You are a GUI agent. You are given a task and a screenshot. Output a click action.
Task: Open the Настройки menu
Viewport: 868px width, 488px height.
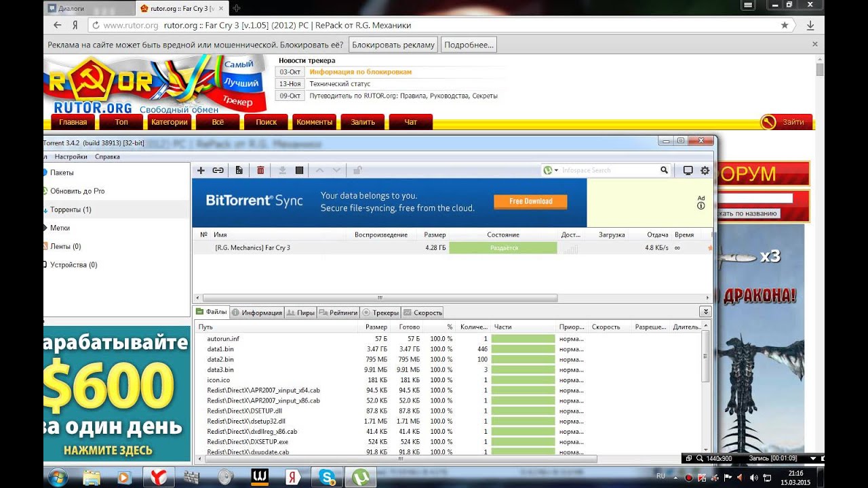(71, 157)
